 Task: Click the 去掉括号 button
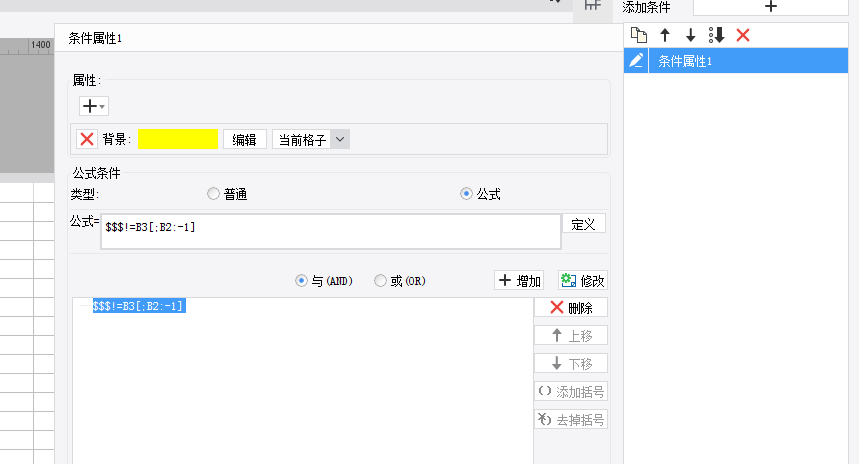coord(571,420)
